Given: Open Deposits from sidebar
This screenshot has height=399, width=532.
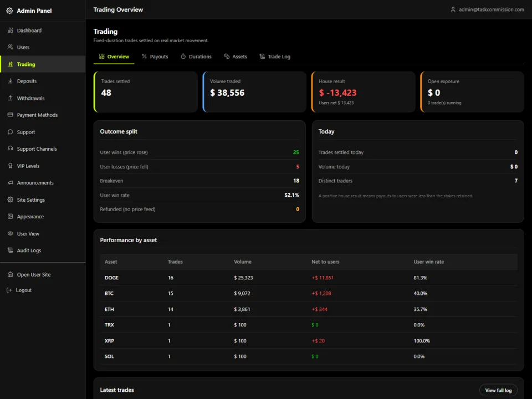Looking at the screenshot, I should click(x=43, y=81).
